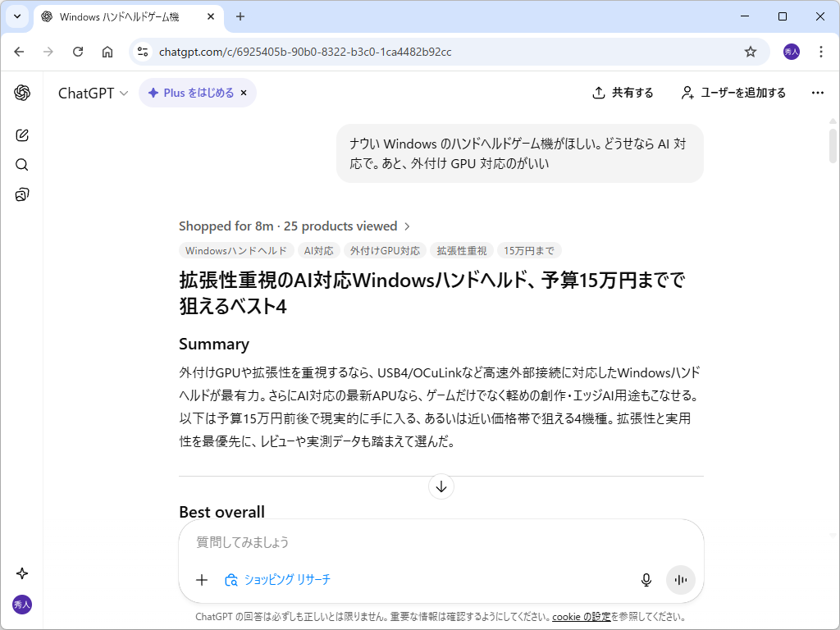
Task: Open the sidebar search icon
Action: (21, 164)
